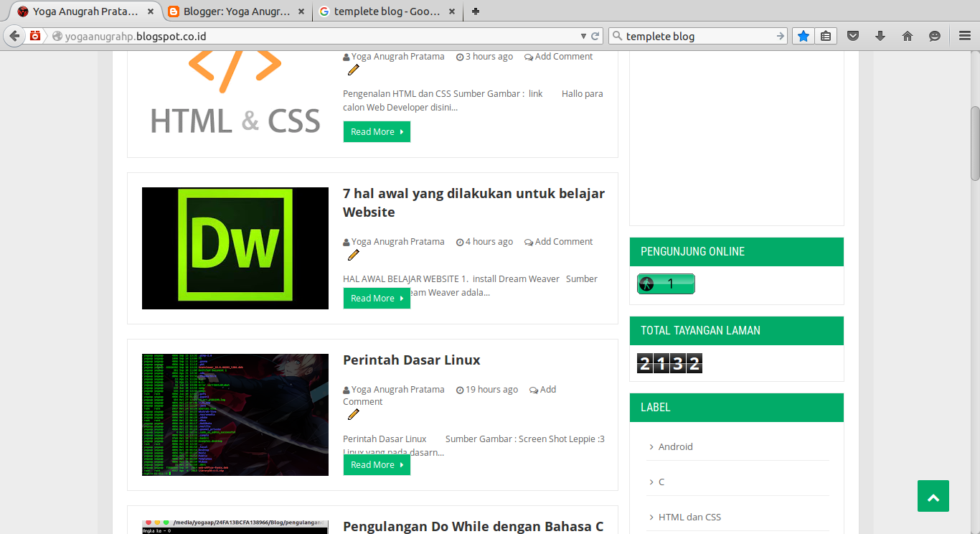Click Read More on Perintah Dasar Linux post
The width and height of the screenshot is (980, 534).
click(377, 465)
